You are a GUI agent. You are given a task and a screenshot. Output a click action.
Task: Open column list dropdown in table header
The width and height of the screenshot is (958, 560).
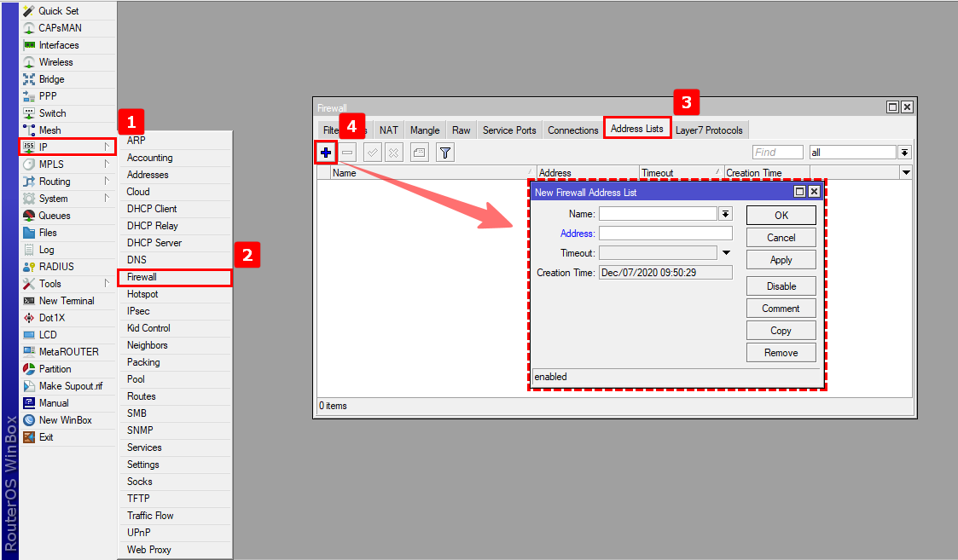click(x=906, y=173)
